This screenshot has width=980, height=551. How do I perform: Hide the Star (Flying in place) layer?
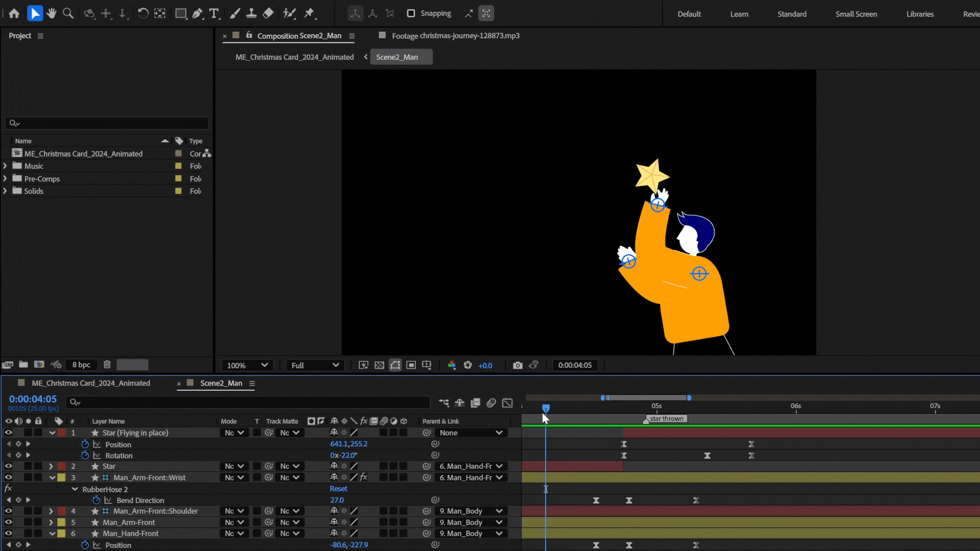(x=8, y=433)
